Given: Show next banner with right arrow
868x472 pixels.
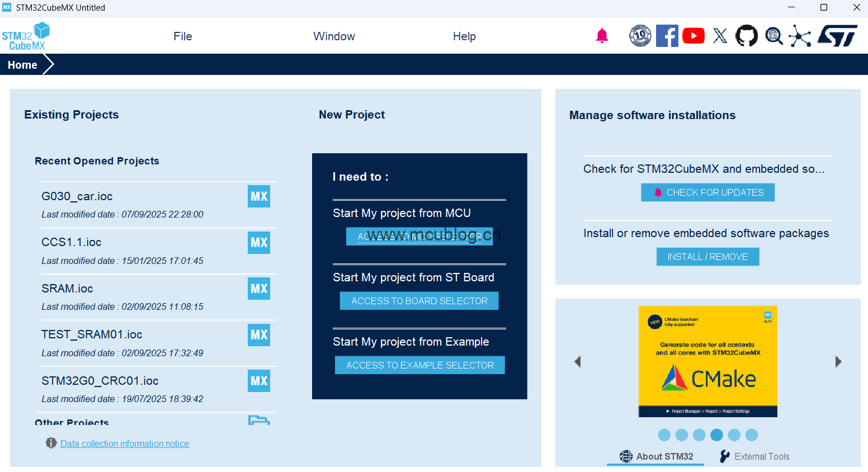Looking at the screenshot, I should click(838, 362).
